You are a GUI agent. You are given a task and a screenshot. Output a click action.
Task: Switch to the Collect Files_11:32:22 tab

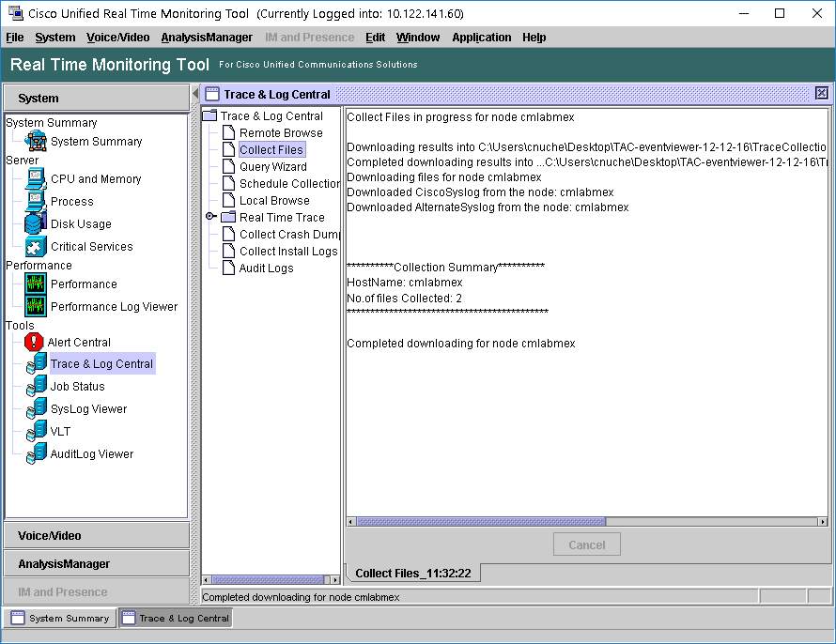(x=413, y=574)
